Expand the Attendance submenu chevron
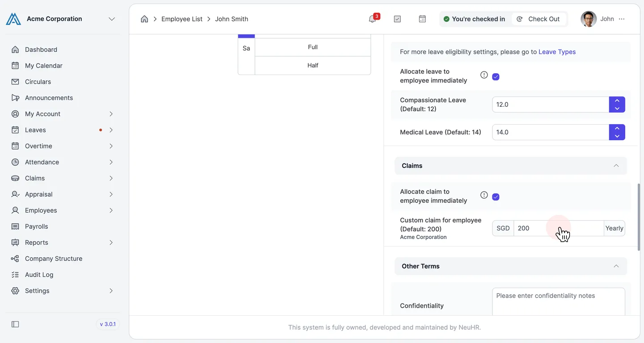The width and height of the screenshot is (644, 343). tap(111, 162)
